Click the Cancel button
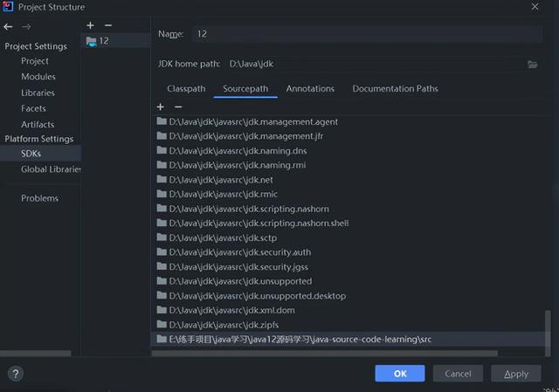Image resolution: width=559 pixels, height=392 pixels. [x=458, y=374]
